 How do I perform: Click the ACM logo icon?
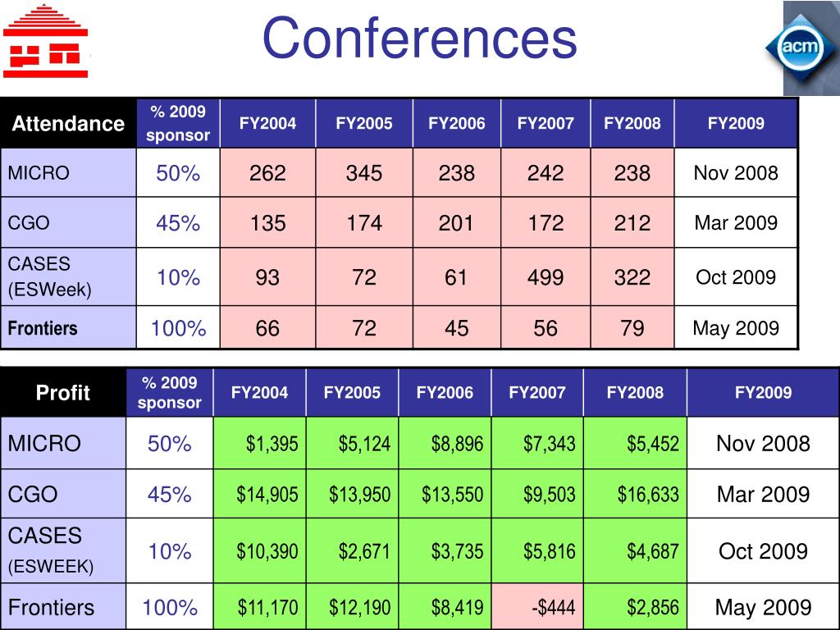(x=802, y=48)
